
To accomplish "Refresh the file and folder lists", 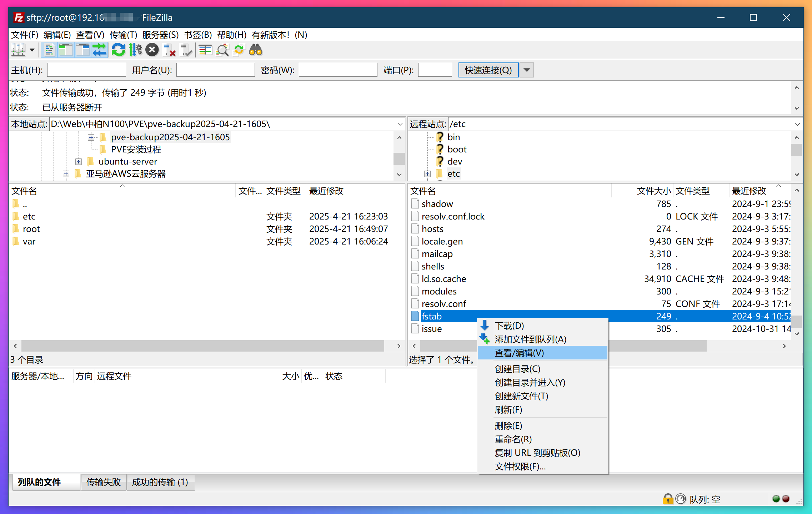I will (x=118, y=50).
